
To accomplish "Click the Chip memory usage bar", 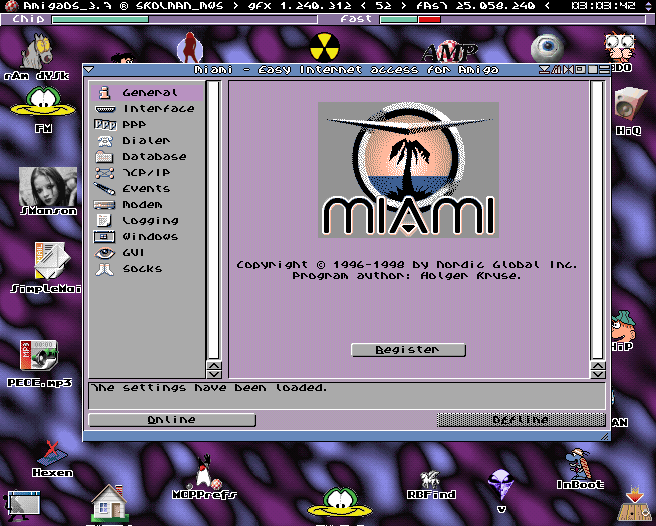I will (184, 19).
